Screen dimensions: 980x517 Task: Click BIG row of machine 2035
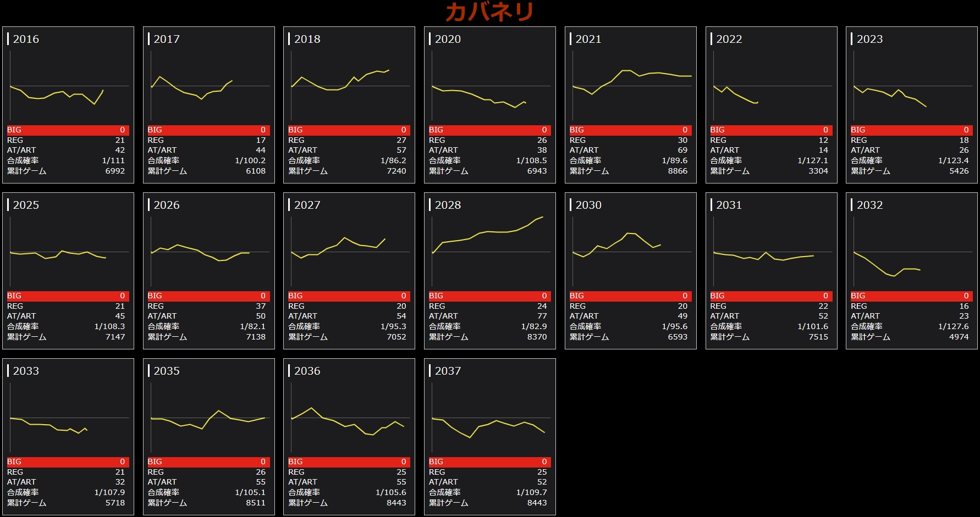209,462
